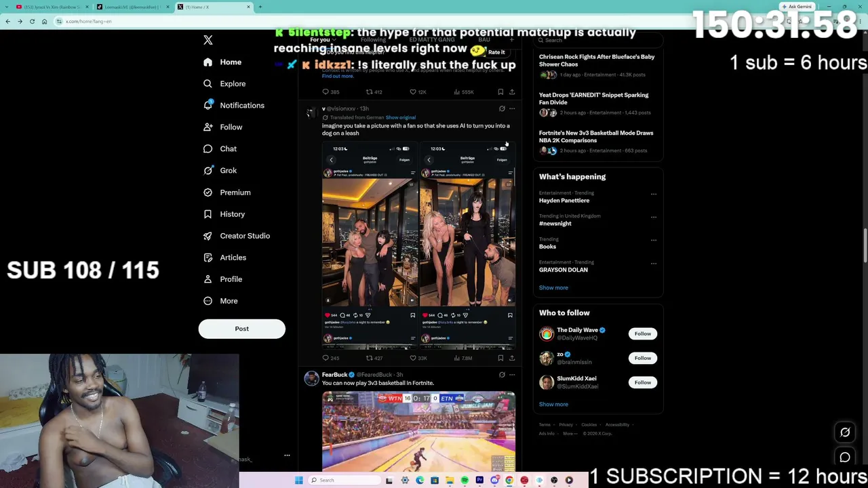Share the @visionxxv post
Image resolution: width=868 pixels, height=488 pixels.
pos(512,358)
